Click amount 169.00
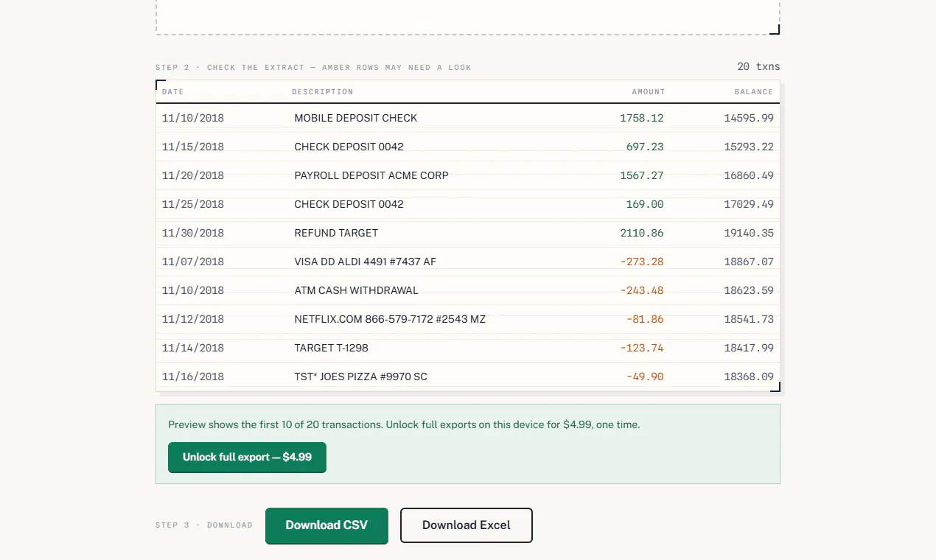This screenshot has width=936, height=560. coord(645,204)
